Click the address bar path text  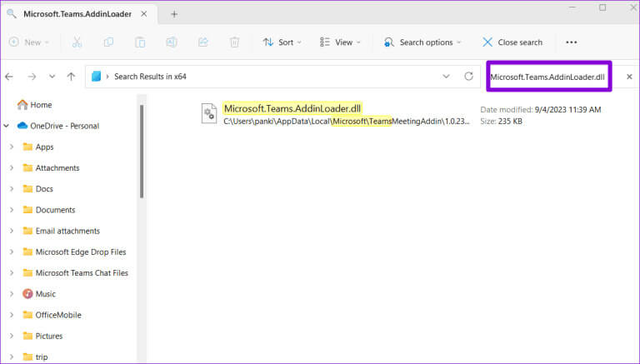click(150, 77)
